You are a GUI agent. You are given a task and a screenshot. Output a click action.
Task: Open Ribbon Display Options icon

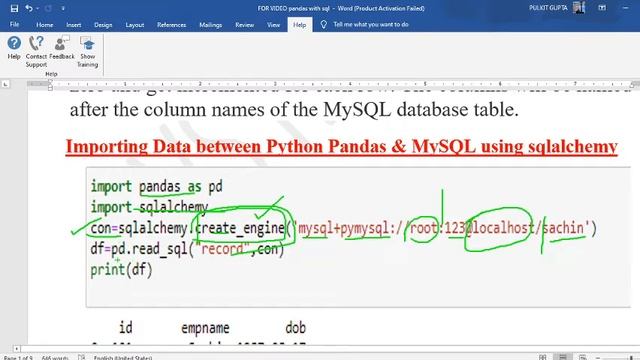602,8
